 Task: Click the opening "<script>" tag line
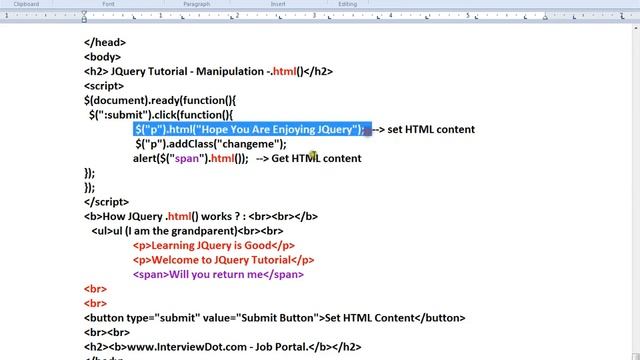(104, 86)
